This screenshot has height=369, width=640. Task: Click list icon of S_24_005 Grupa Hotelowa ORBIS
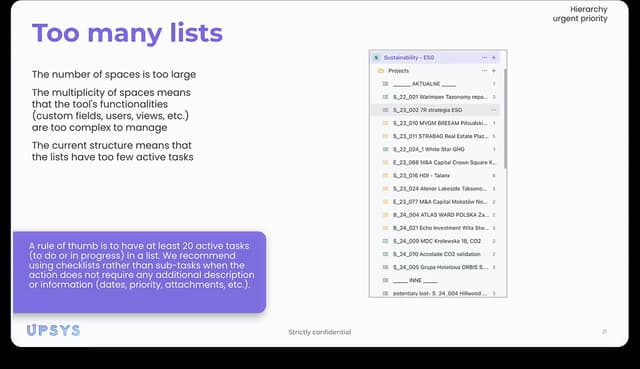(x=385, y=267)
